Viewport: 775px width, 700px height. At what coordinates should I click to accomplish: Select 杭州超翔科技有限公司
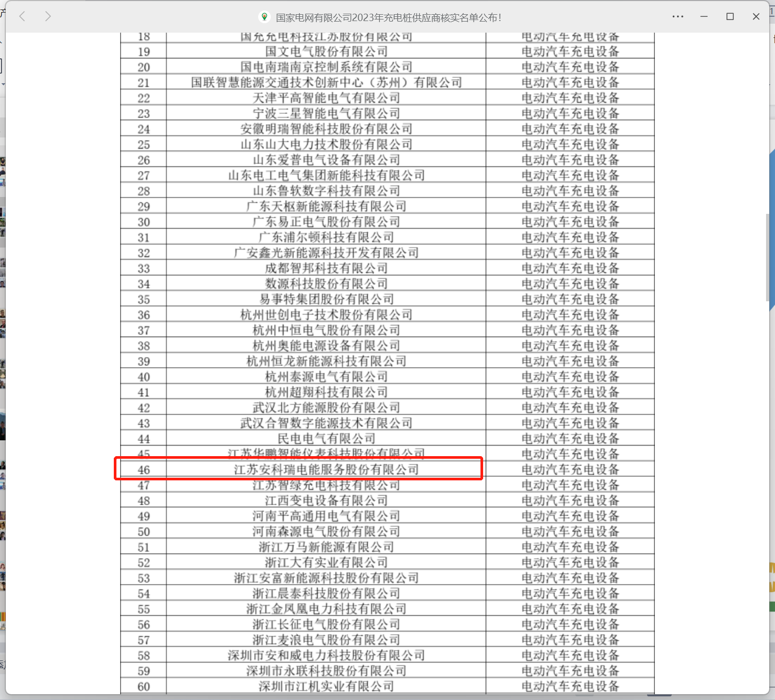tap(327, 392)
